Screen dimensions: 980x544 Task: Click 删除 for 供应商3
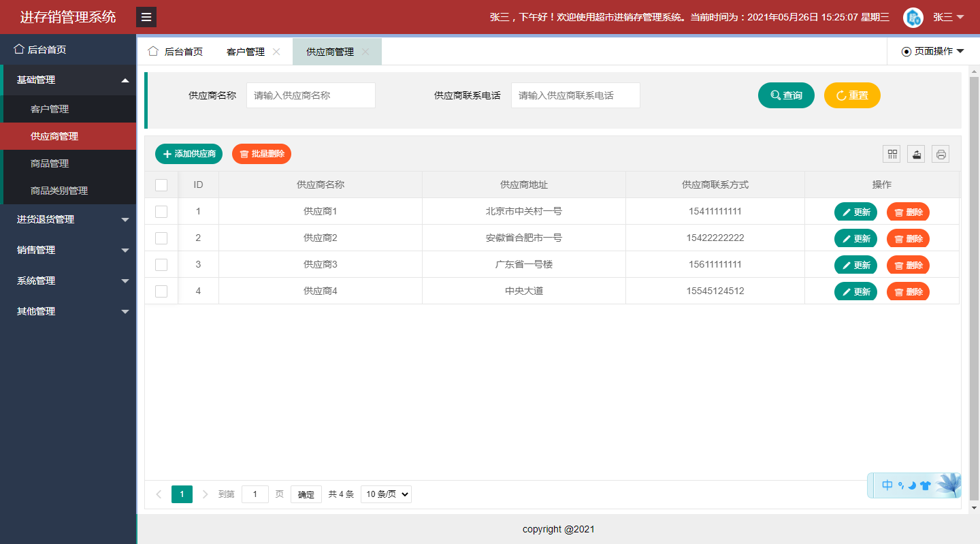[908, 265]
